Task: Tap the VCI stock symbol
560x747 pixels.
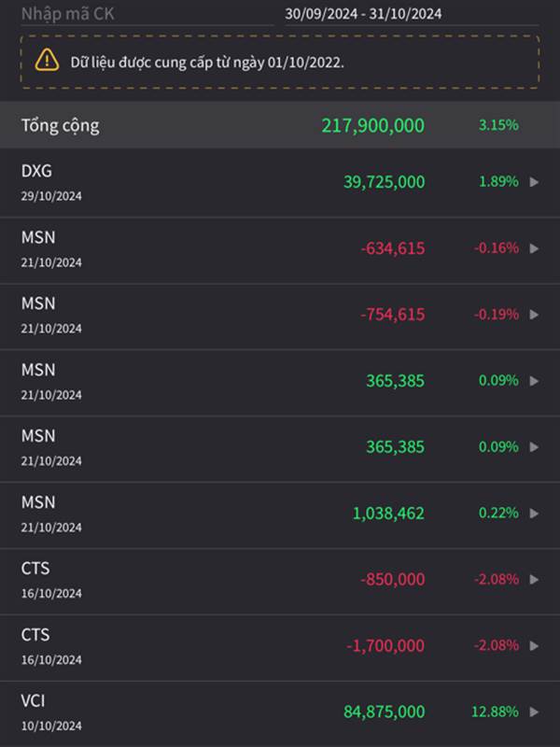Action: pyautogui.click(x=33, y=701)
